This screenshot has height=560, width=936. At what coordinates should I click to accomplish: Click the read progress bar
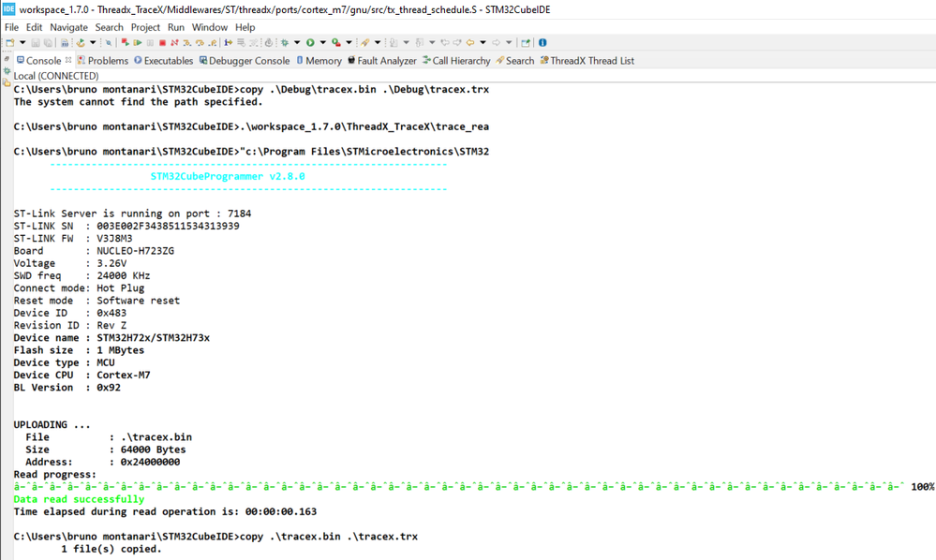(458, 487)
